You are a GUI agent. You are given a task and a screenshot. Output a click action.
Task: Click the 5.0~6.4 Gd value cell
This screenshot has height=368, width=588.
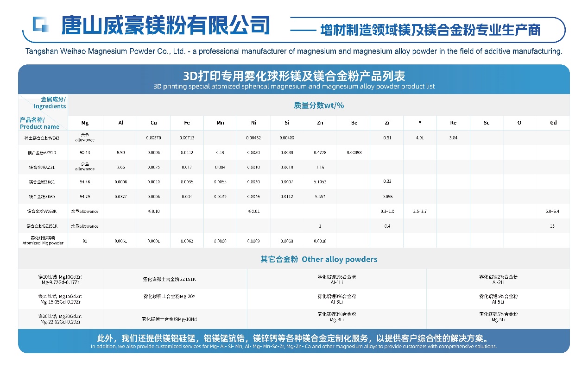[x=553, y=212]
